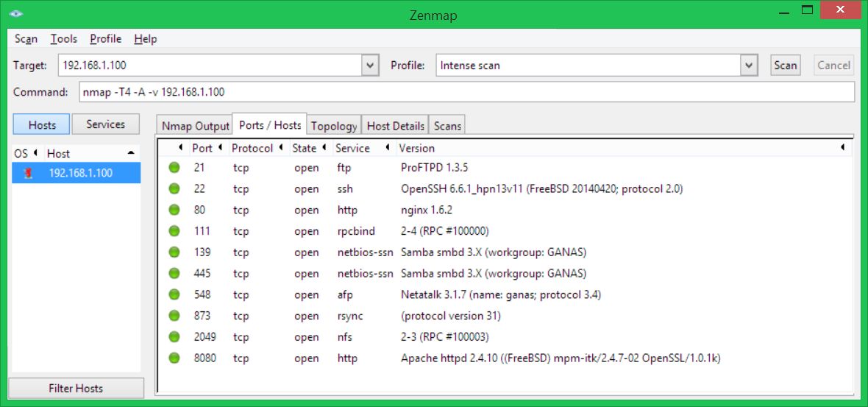The width and height of the screenshot is (868, 407).
Task: Click the Scan button
Action: [x=785, y=66]
